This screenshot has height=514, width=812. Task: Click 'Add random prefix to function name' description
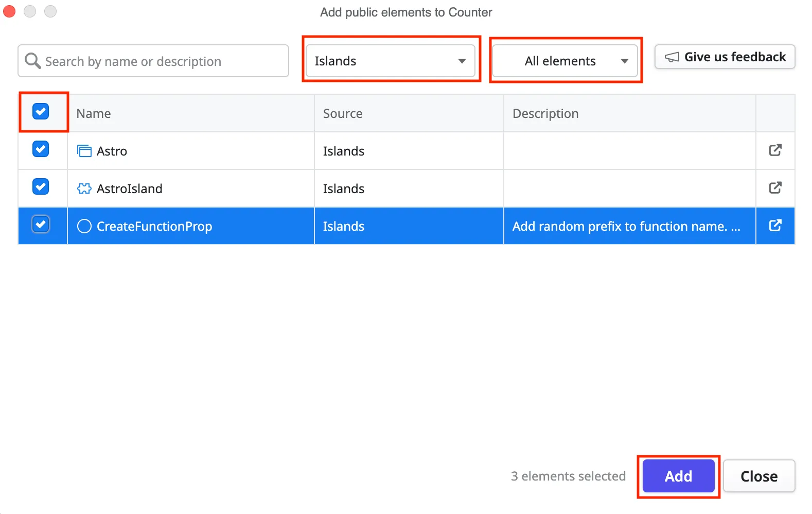pos(626,226)
